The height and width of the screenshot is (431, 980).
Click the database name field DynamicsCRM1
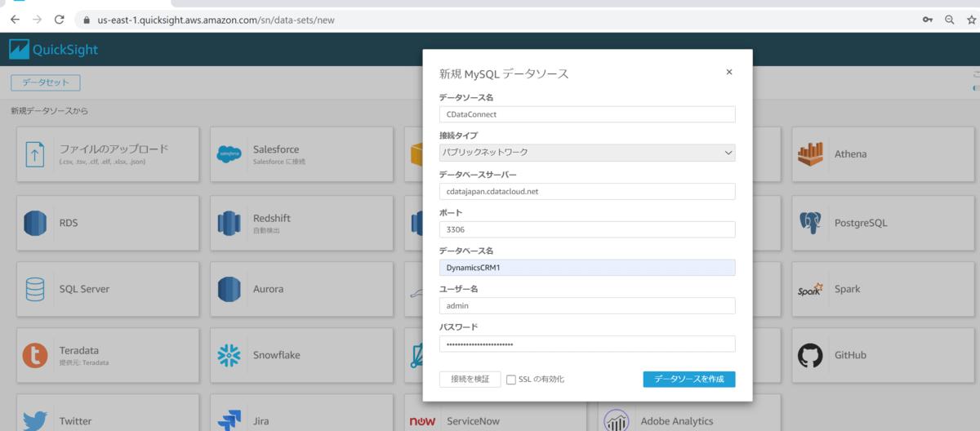coord(587,268)
